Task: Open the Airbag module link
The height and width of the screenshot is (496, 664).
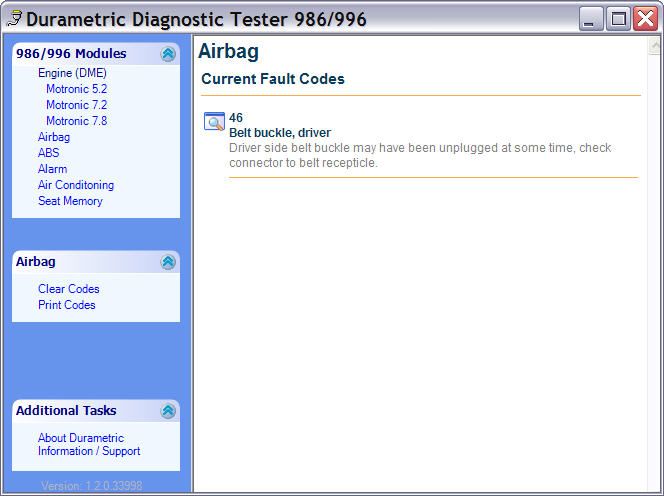Action: tap(54, 137)
